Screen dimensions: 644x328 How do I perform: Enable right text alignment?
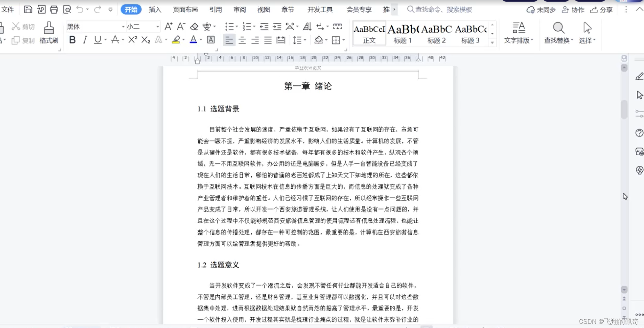(x=255, y=40)
